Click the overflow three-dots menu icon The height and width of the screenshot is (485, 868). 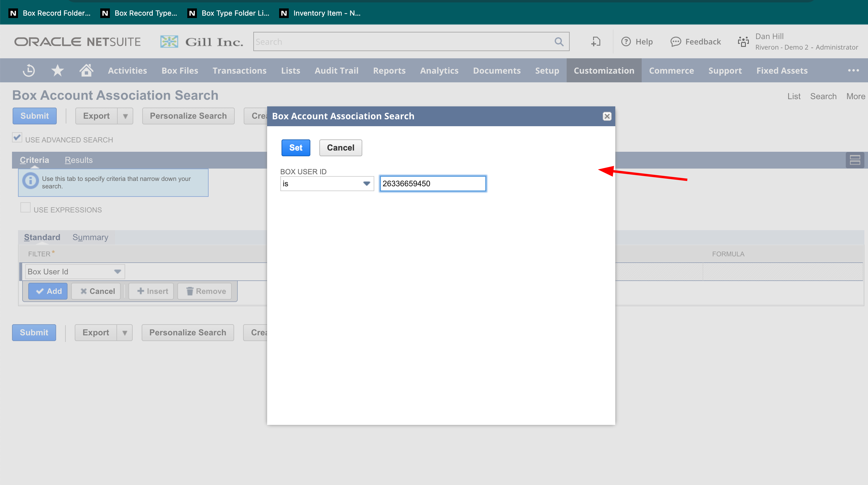(853, 71)
